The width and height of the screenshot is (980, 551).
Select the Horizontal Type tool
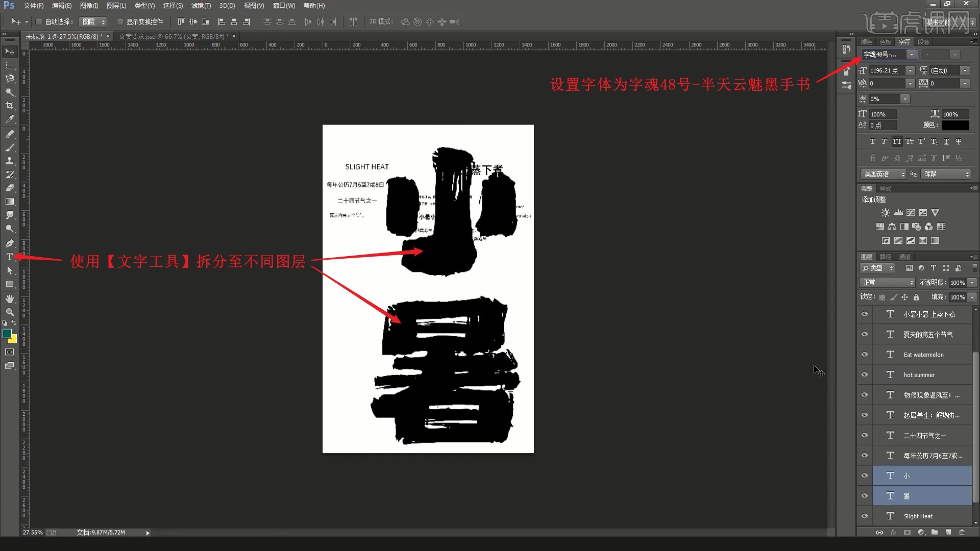tap(10, 257)
